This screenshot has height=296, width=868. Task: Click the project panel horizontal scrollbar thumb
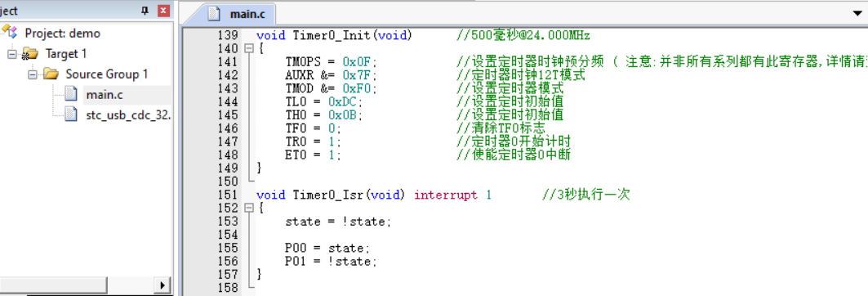(53, 285)
